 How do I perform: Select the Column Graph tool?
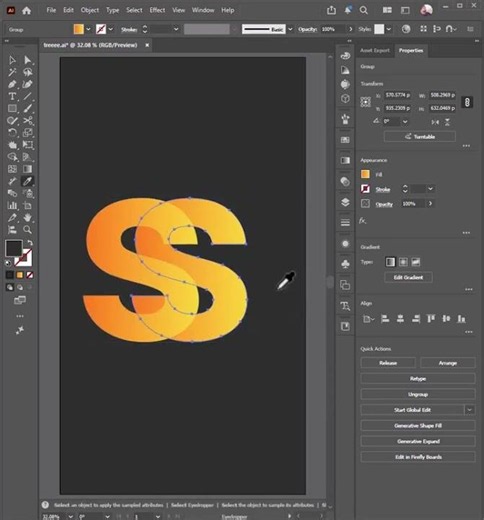click(x=12, y=205)
